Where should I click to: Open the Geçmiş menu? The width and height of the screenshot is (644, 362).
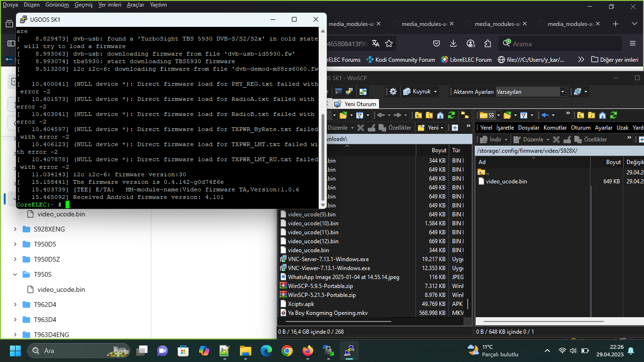point(83,5)
